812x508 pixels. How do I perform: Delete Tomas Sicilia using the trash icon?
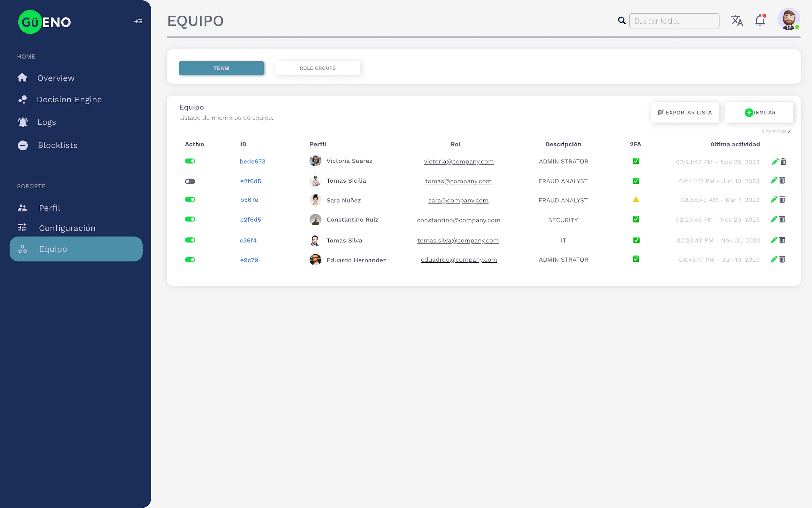(782, 181)
